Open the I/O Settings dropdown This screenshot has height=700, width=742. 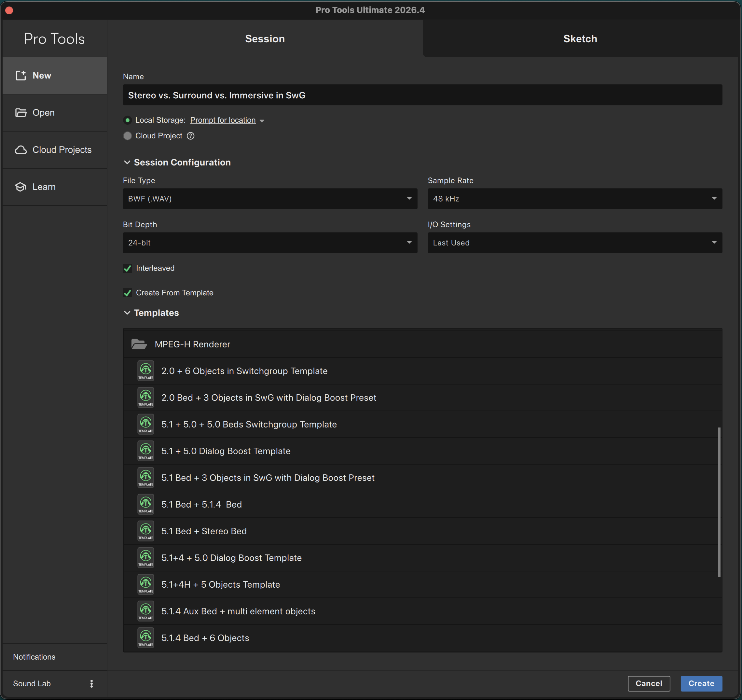tap(575, 243)
